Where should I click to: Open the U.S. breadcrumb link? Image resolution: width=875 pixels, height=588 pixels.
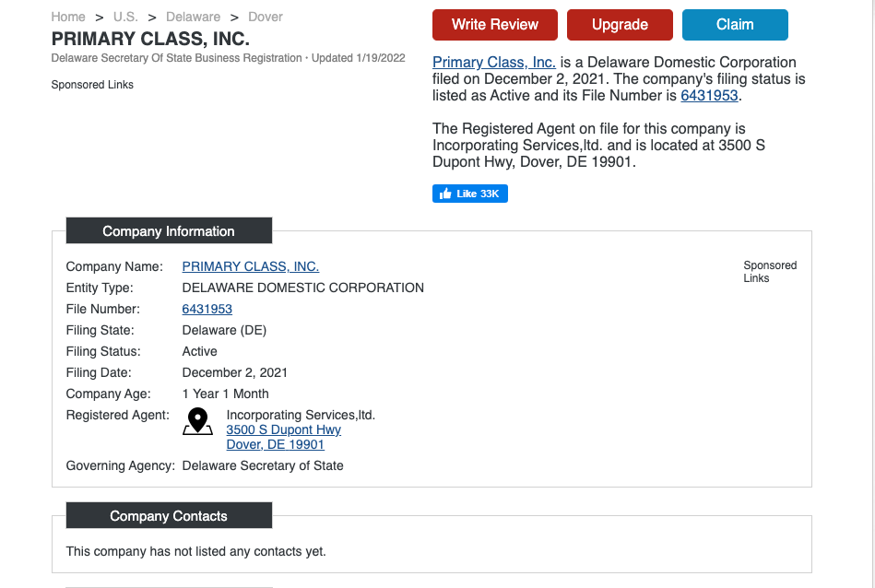[125, 17]
